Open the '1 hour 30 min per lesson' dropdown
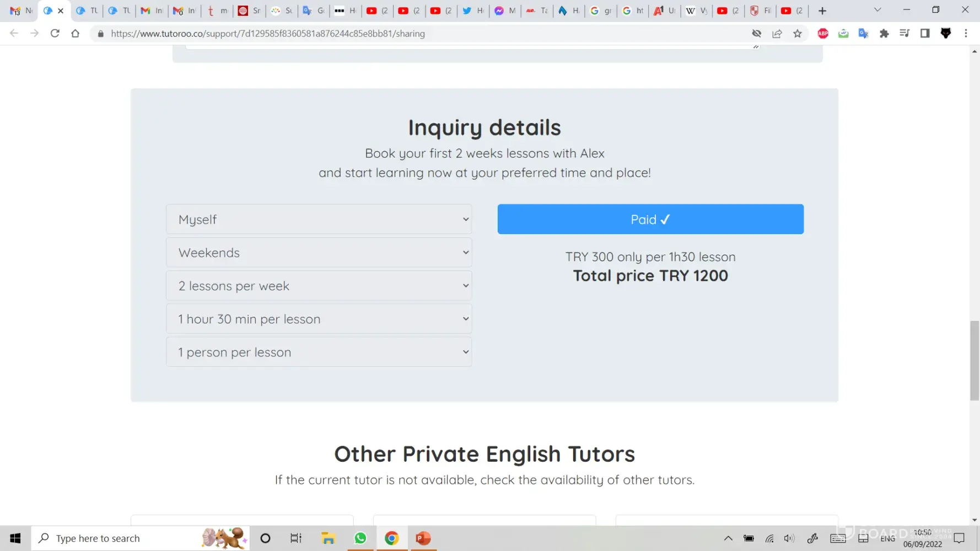The image size is (980, 551). point(319,318)
